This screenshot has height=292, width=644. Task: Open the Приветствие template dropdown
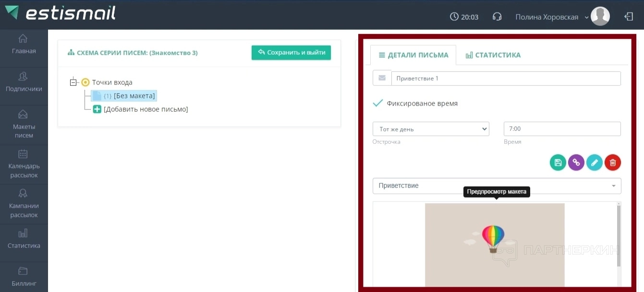(x=497, y=186)
